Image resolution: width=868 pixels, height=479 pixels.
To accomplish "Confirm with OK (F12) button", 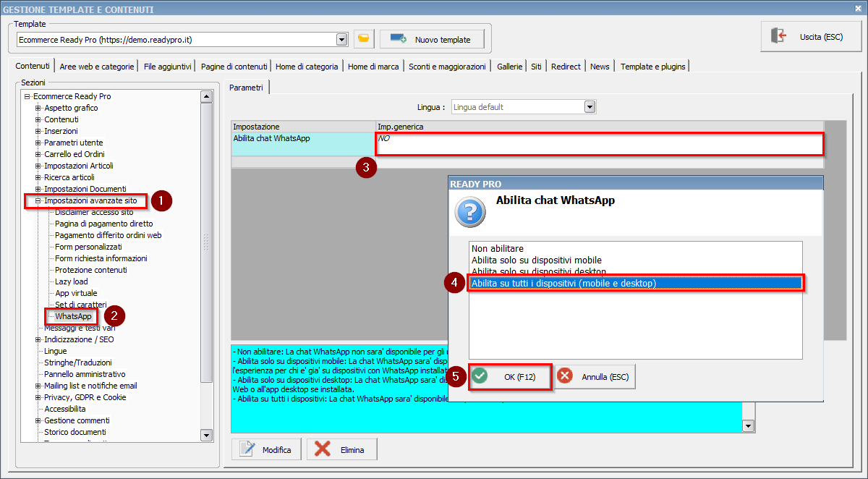I will [x=510, y=376].
